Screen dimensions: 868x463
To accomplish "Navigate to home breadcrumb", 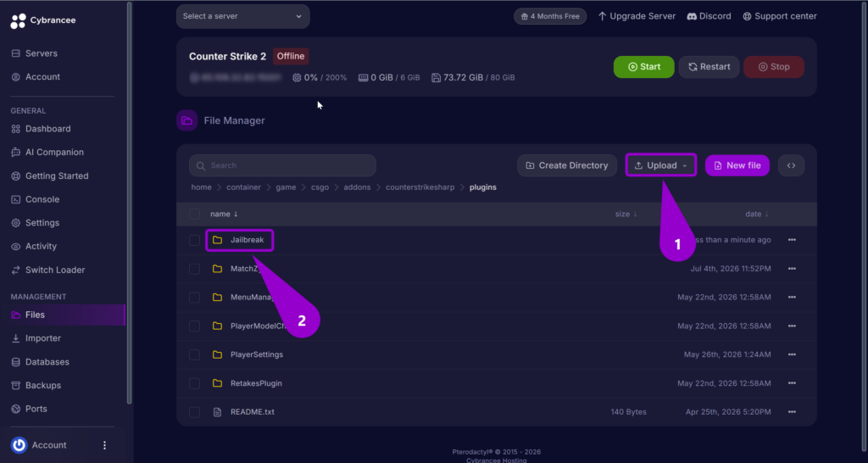I will (202, 187).
